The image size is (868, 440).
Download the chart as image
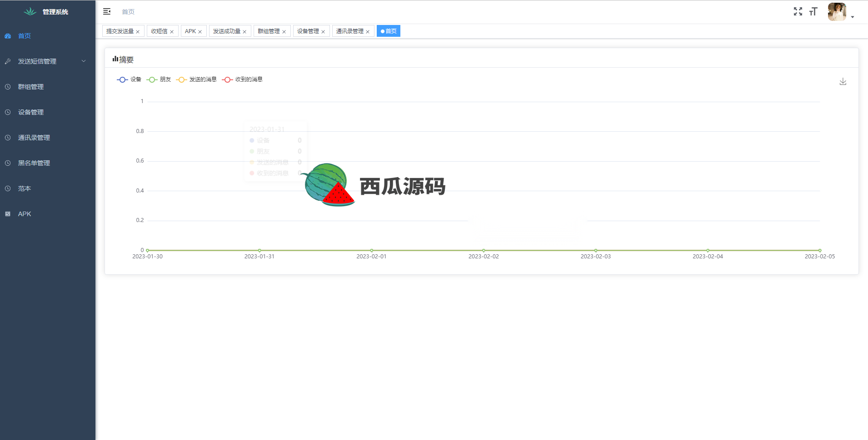click(843, 82)
